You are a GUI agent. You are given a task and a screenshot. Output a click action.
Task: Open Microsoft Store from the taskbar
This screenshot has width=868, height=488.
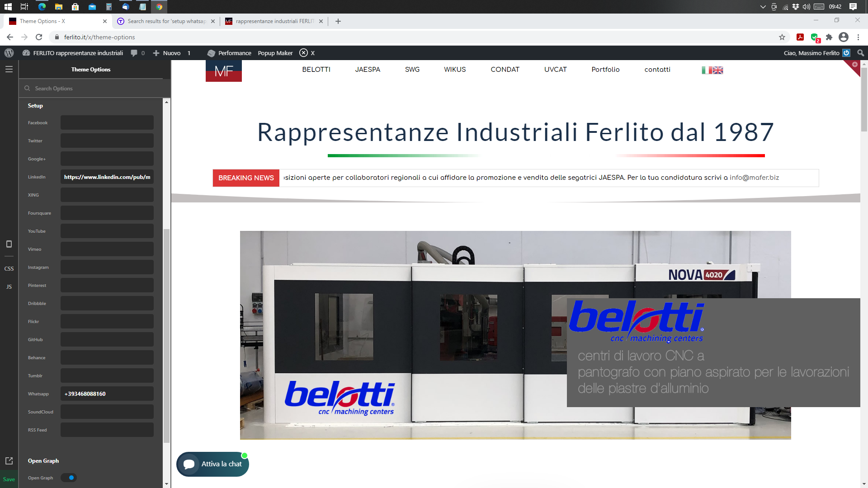tap(75, 7)
